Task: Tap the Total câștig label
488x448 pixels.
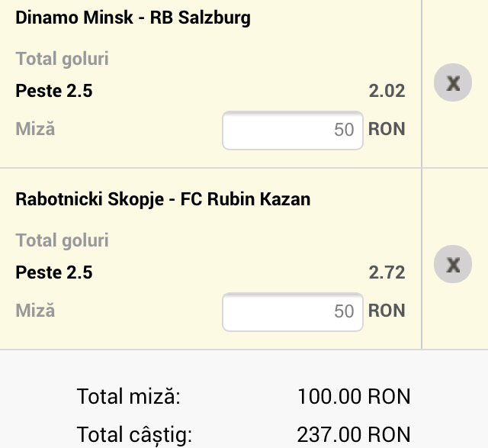Action: (x=134, y=435)
